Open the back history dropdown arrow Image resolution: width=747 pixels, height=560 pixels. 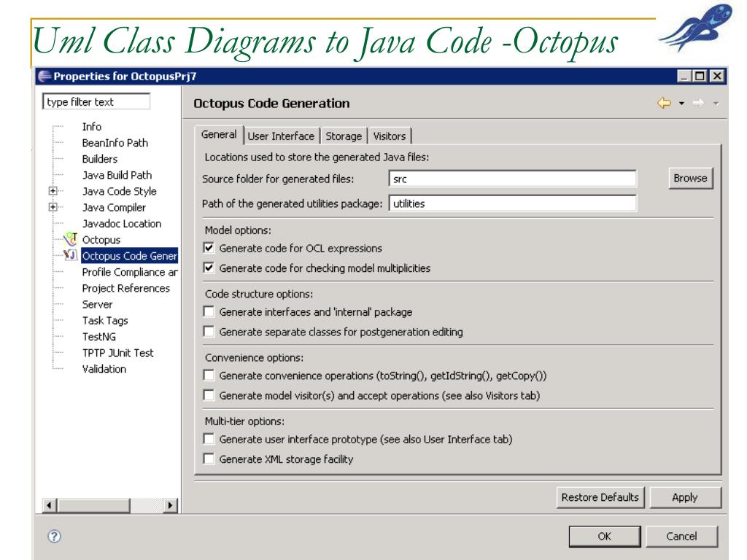pyautogui.click(x=682, y=104)
